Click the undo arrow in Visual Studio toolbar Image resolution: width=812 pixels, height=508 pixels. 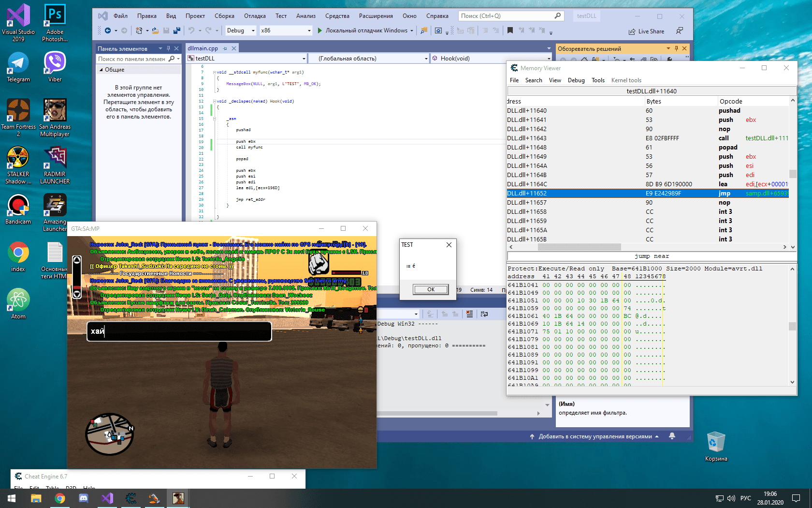click(191, 30)
